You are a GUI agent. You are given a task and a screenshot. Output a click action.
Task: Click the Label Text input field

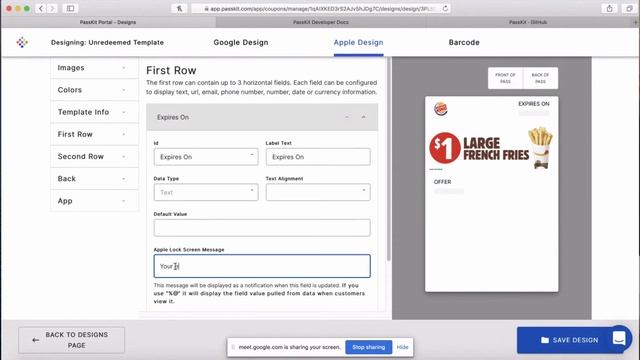pyautogui.click(x=318, y=157)
